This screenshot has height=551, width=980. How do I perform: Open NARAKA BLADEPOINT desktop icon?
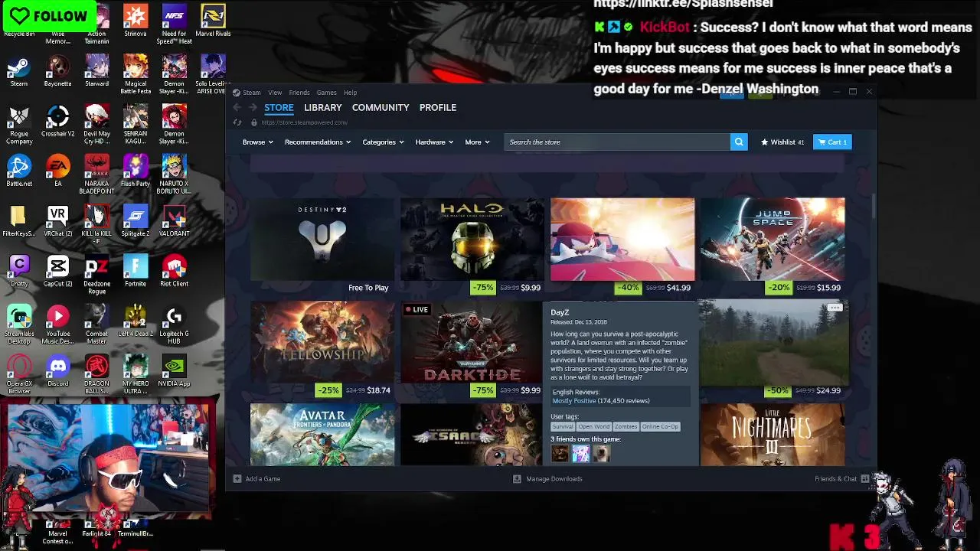(96, 174)
